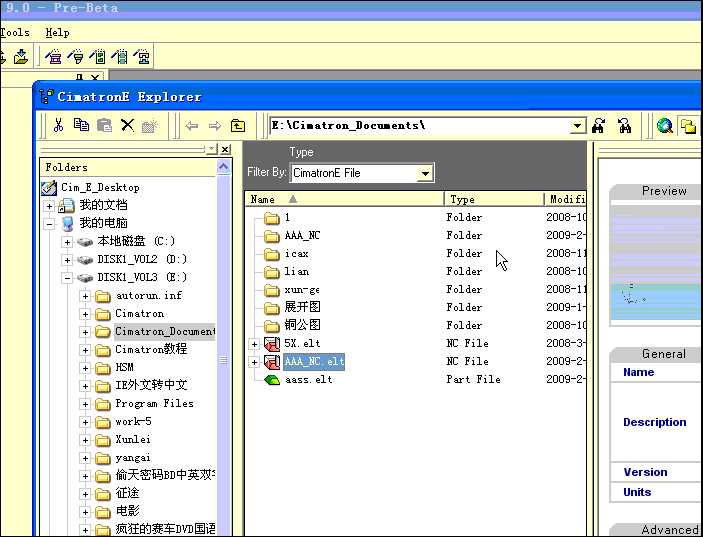Click the first binoculars search icon
This screenshot has width=703, height=537.
coord(599,126)
